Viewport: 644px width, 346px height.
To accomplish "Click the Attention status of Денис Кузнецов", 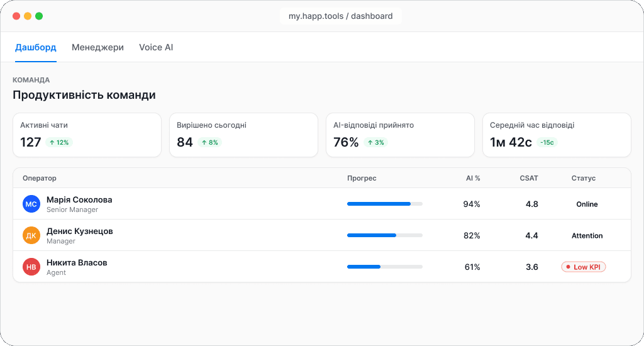I will pyautogui.click(x=587, y=235).
